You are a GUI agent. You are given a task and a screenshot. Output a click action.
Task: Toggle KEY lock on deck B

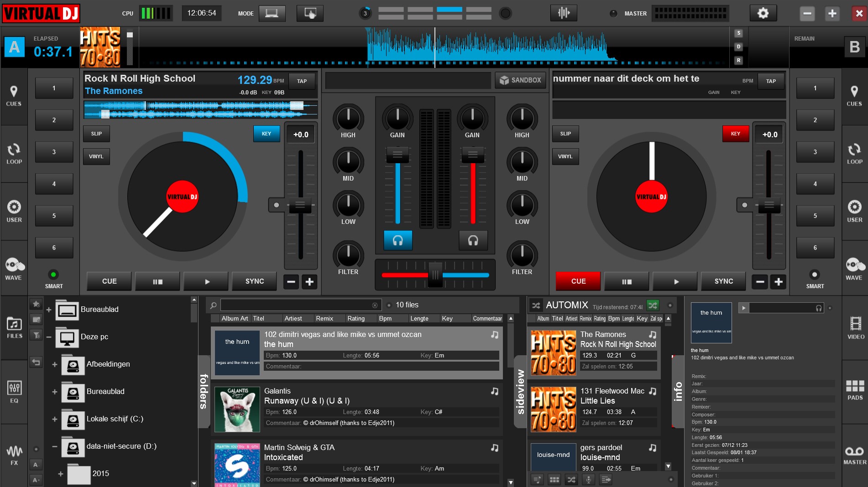click(x=736, y=134)
